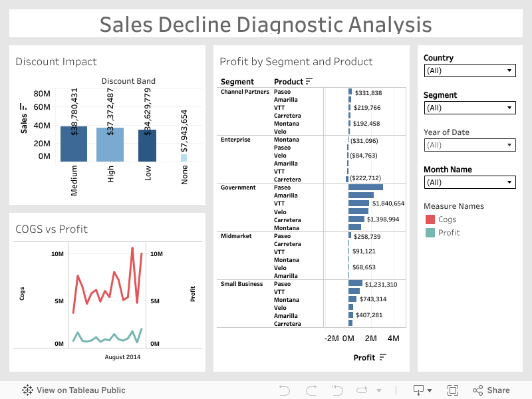
Task: Open View on Tableau Public link
Action: point(73,390)
